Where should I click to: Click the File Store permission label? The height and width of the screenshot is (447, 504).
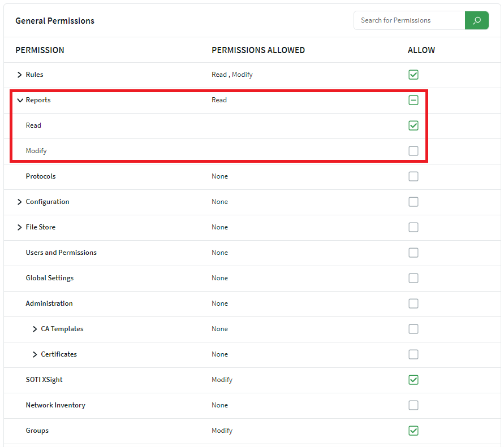[x=41, y=227]
